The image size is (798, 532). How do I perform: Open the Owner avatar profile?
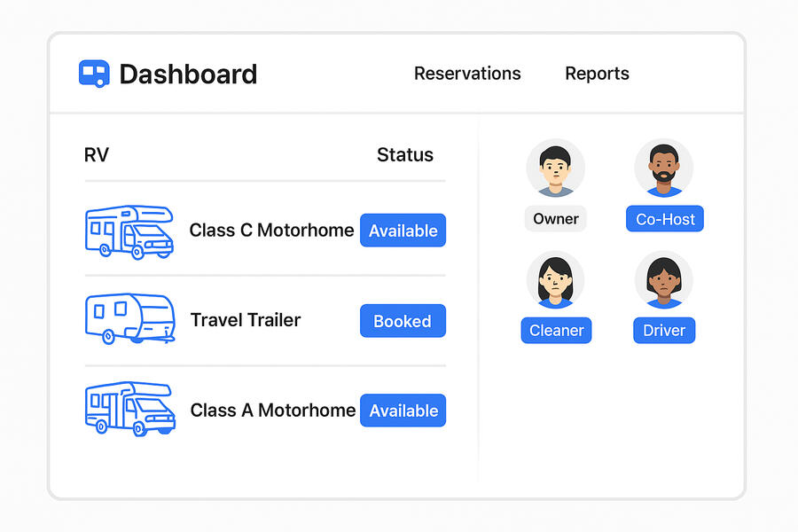click(x=555, y=168)
